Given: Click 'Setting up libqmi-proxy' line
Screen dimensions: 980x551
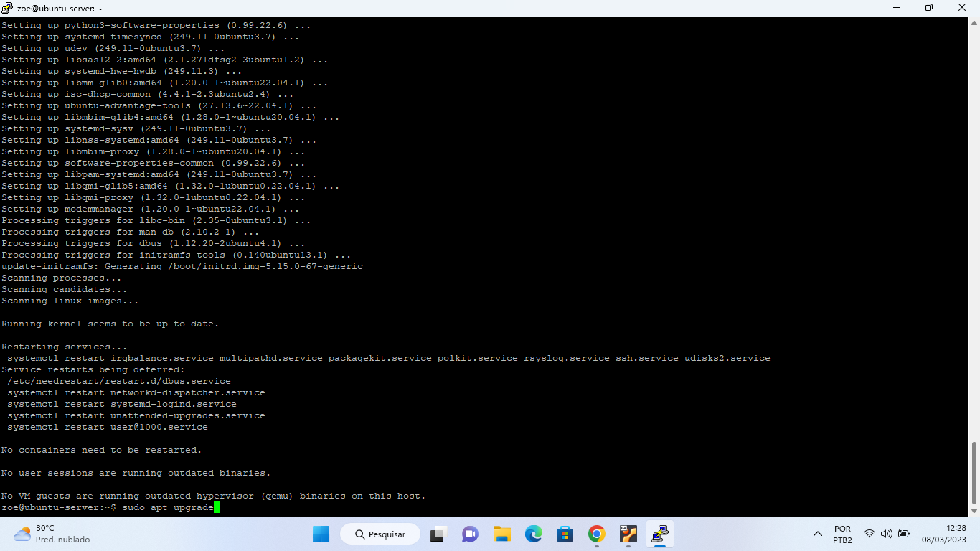Looking at the screenshot, I should click(x=154, y=197).
